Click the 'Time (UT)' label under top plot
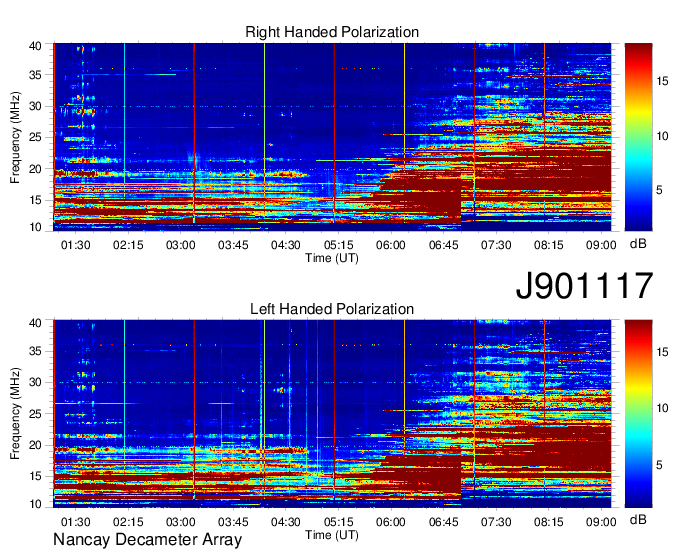This screenshot has width=680, height=552. pyautogui.click(x=332, y=258)
